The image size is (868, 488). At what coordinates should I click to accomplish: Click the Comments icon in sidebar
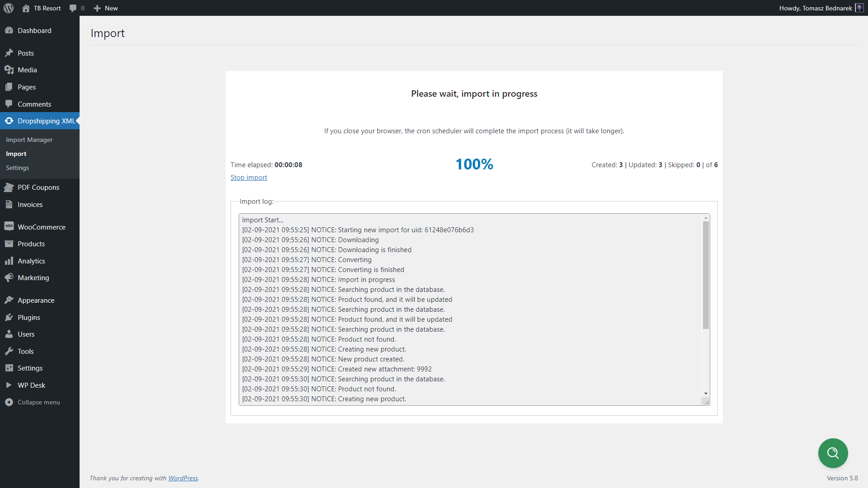click(x=9, y=104)
